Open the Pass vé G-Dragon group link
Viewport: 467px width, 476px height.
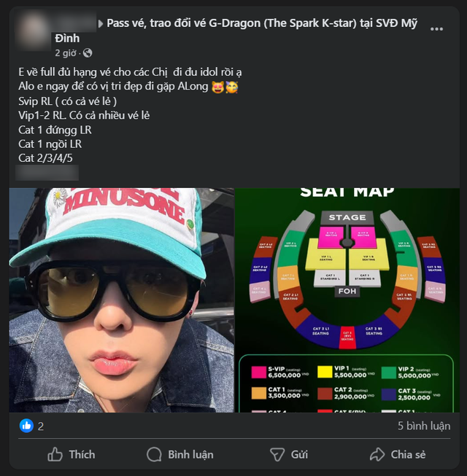236,31
